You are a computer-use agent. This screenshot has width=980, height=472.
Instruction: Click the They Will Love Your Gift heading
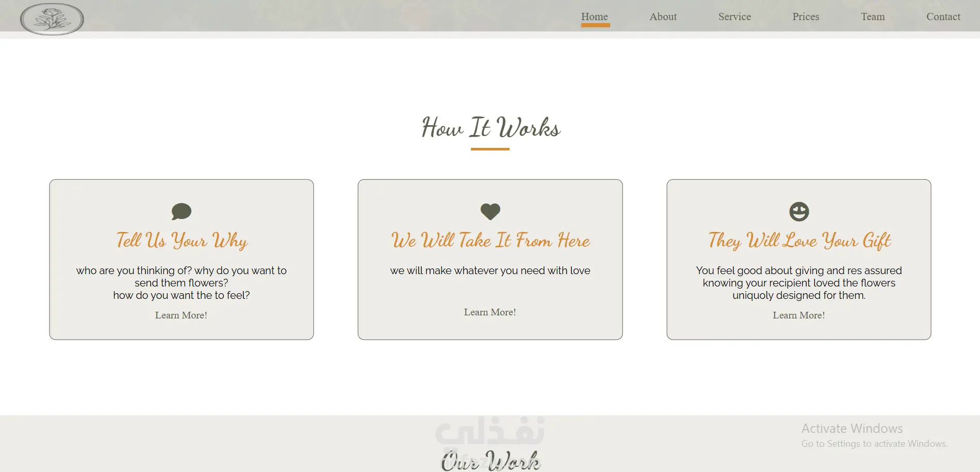pyautogui.click(x=799, y=241)
